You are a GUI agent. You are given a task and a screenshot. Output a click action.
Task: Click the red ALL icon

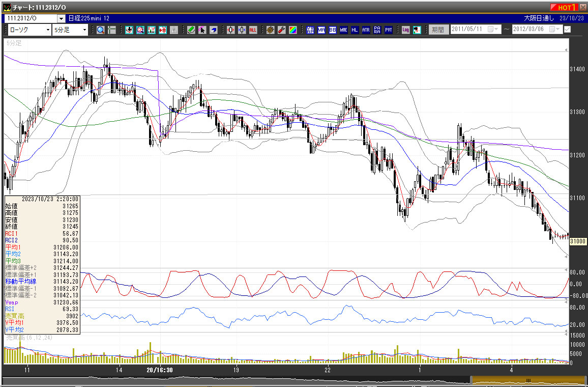click(253, 30)
